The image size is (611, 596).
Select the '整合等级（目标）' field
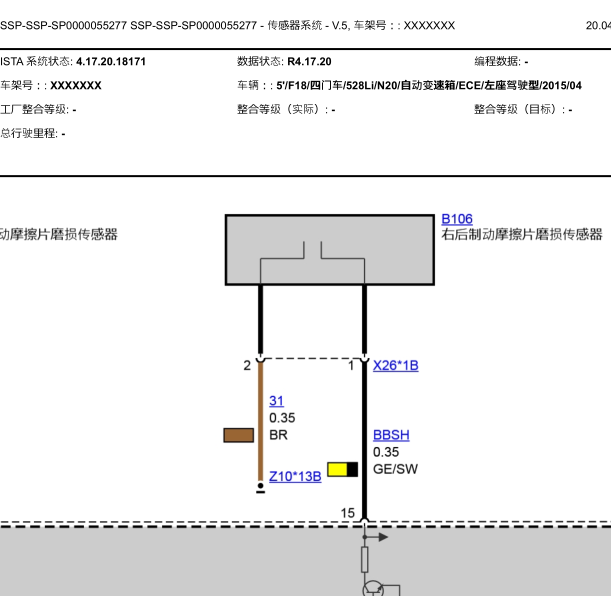[523, 109]
